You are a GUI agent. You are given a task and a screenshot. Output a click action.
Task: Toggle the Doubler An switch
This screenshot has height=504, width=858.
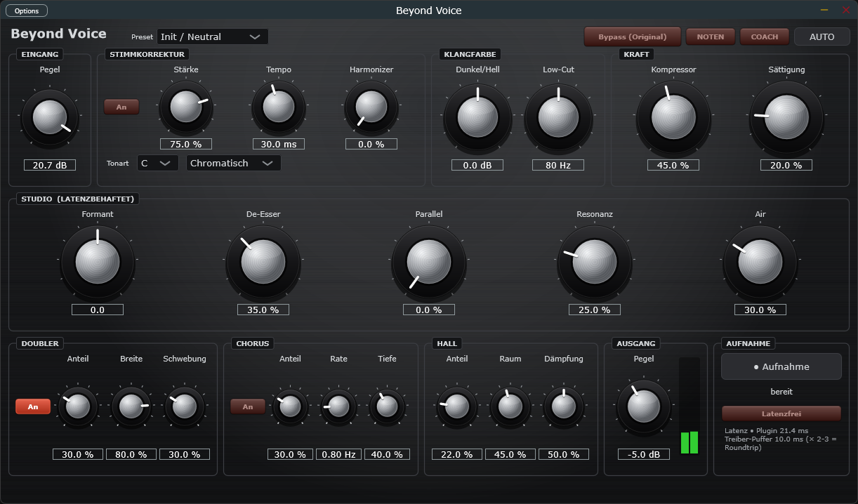[x=33, y=406]
